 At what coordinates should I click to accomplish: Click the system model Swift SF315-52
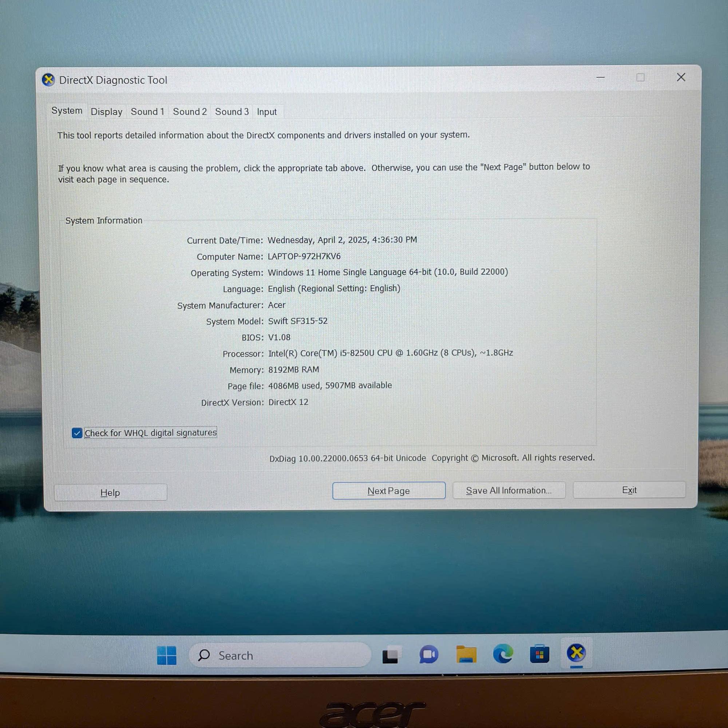[298, 321]
